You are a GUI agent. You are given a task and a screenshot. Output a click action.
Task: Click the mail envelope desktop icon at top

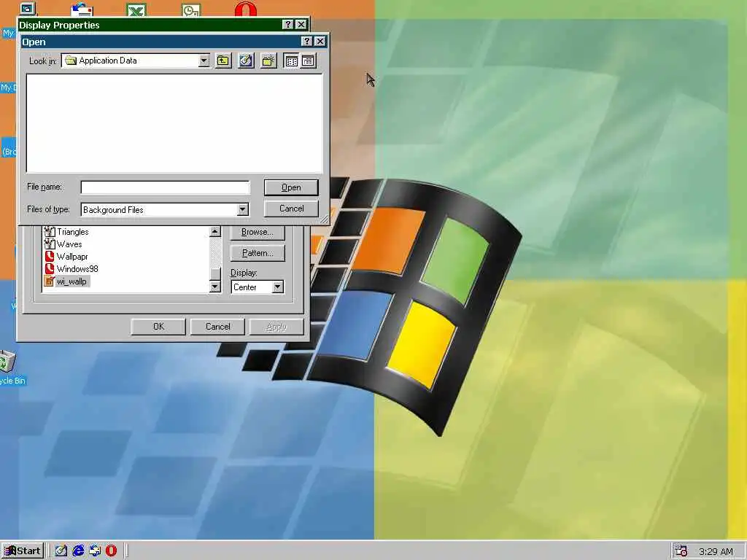point(82,9)
